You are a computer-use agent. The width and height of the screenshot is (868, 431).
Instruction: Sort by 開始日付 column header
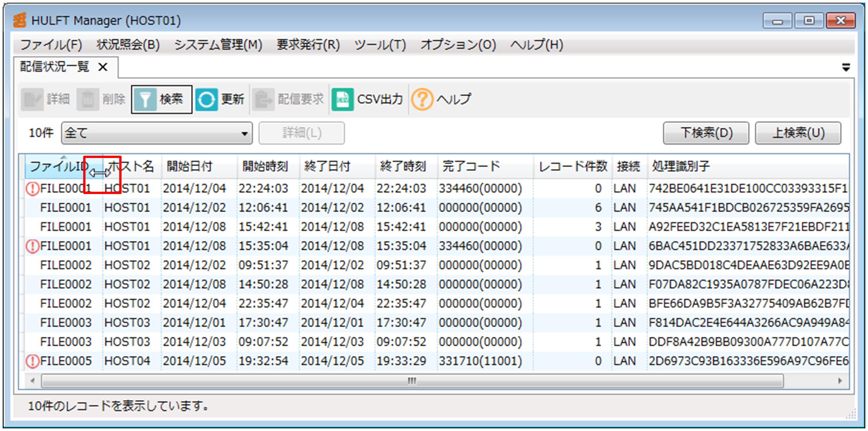(x=199, y=166)
